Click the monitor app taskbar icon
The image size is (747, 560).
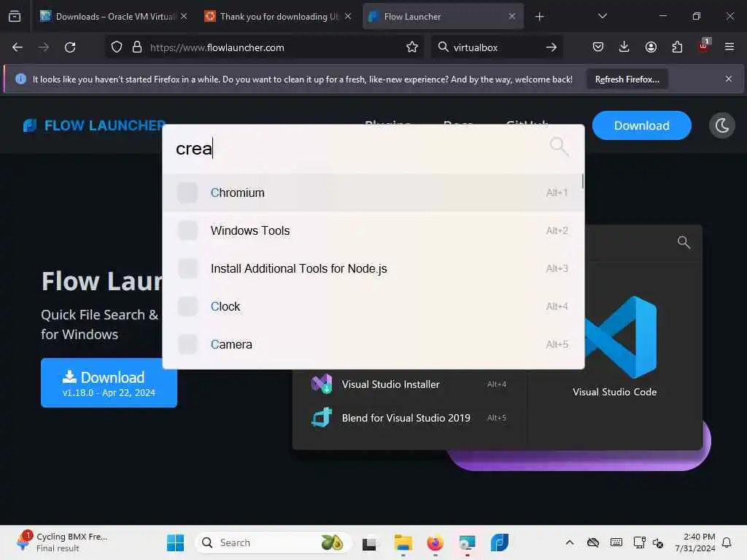pos(468,542)
